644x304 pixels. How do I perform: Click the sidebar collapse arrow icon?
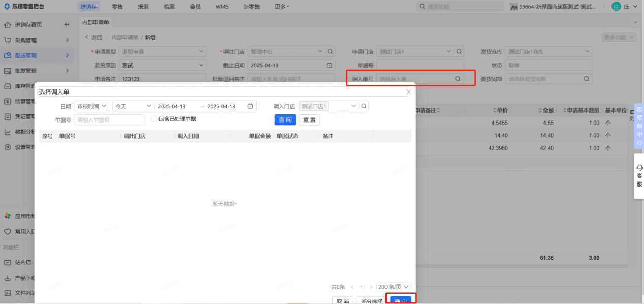pos(67,25)
